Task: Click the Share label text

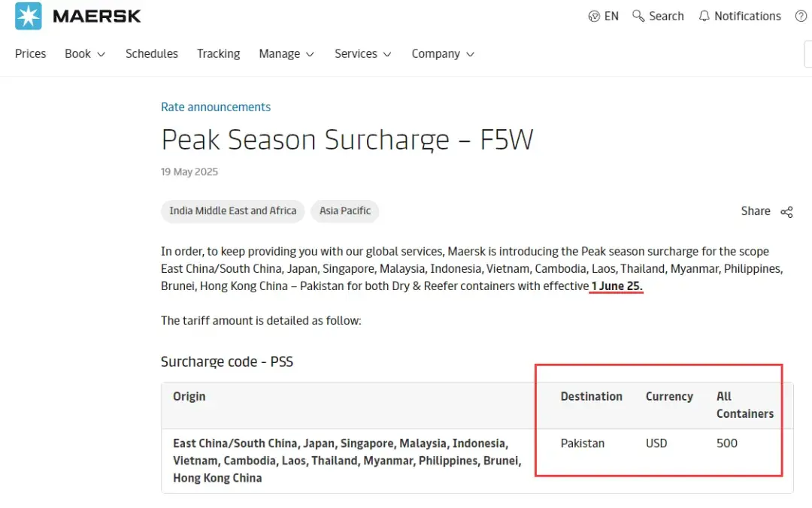Action: (756, 211)
